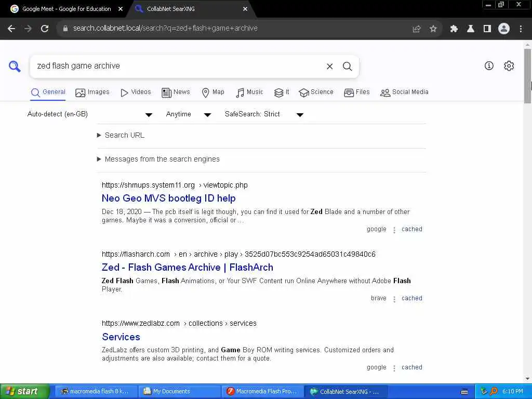Open Chrome three-dot menu

click(521, 29)
